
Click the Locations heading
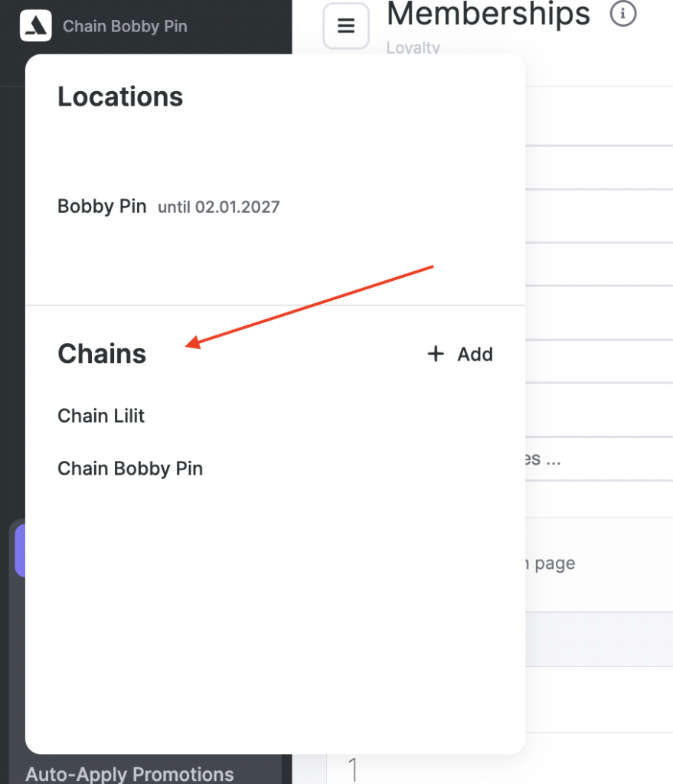[120, 97]
